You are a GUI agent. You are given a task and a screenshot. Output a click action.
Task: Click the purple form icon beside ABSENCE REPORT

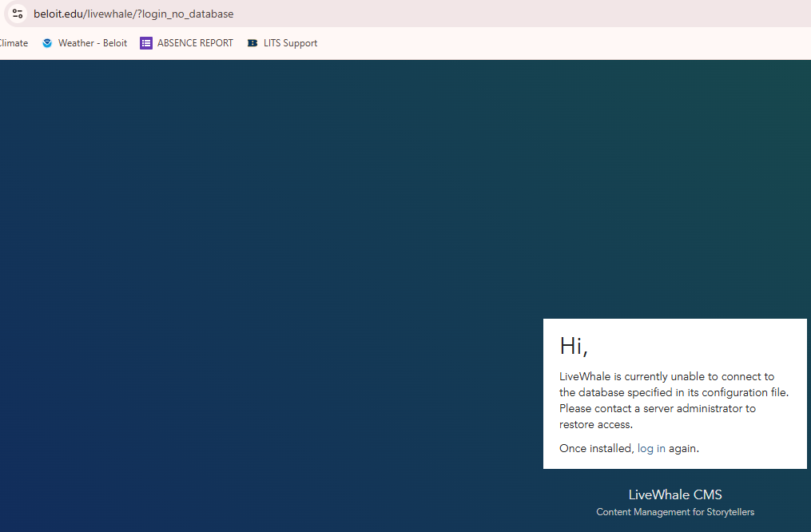[x=146, y=43]
